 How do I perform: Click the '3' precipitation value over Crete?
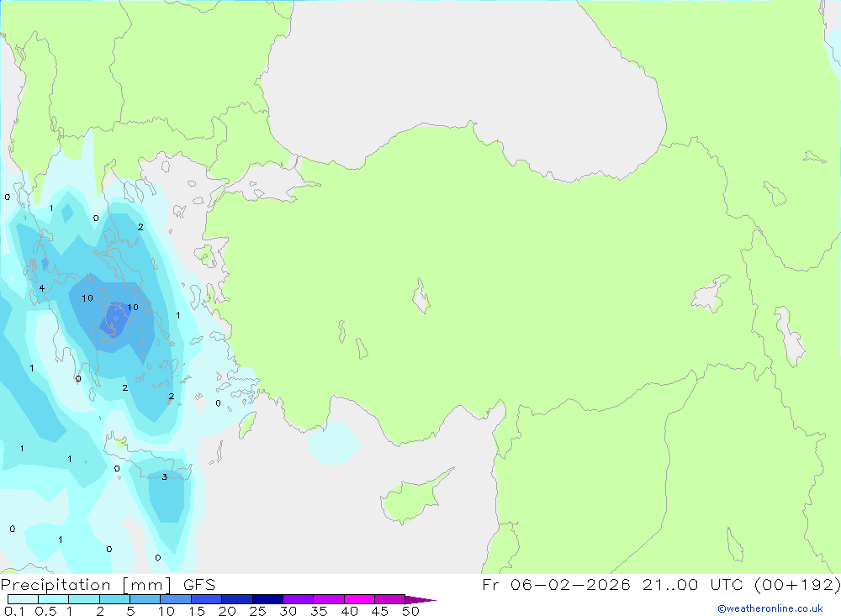[165, 476]
